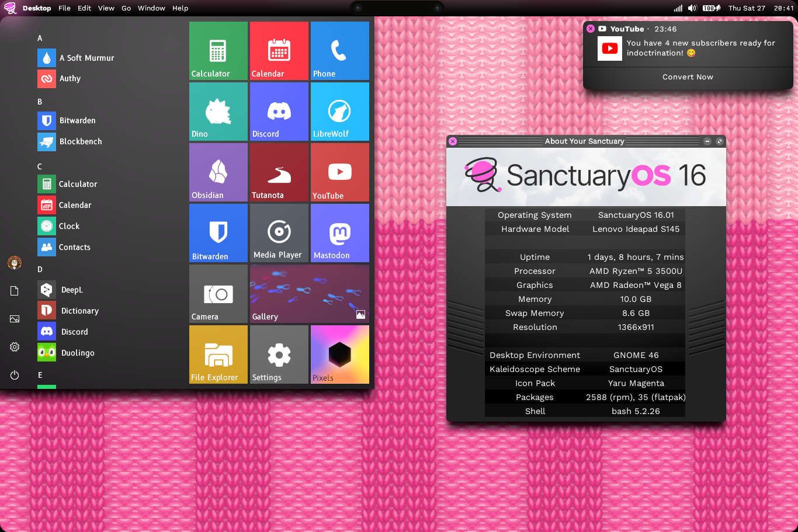798x532 pixels.
Task: Jump to letter D section header
Action: point(40,269)
